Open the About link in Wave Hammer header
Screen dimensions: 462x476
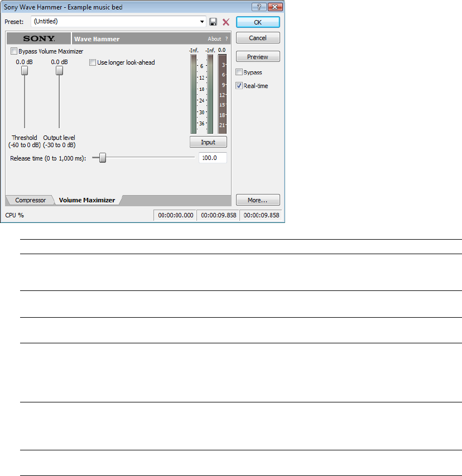(x=214, y=39)
